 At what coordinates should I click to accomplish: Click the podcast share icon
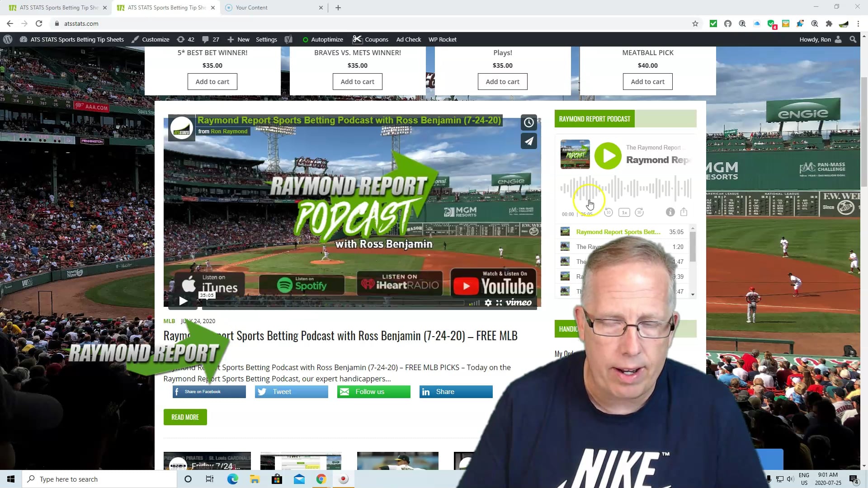pos(684,212)
